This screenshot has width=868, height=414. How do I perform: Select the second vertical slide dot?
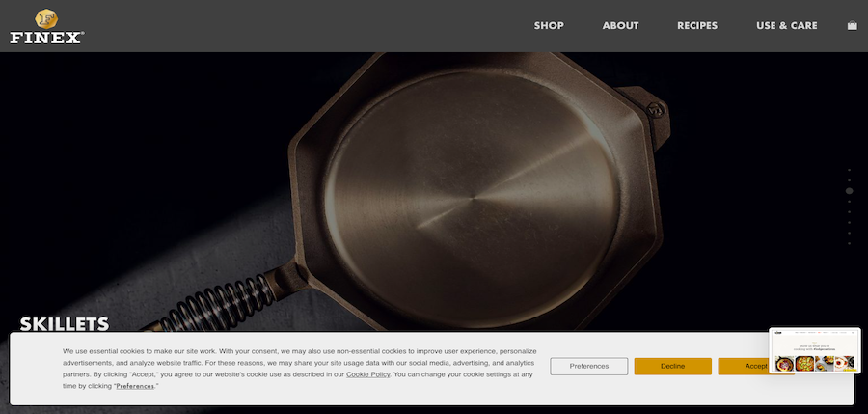(849, 180)
